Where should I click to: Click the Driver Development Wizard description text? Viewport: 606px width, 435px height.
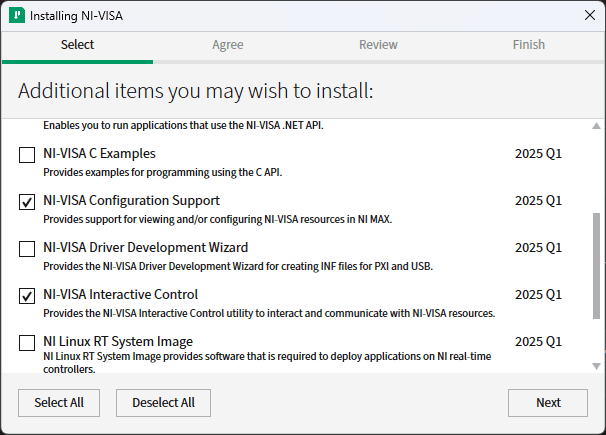pyautogui.click(x=238, y=266)
